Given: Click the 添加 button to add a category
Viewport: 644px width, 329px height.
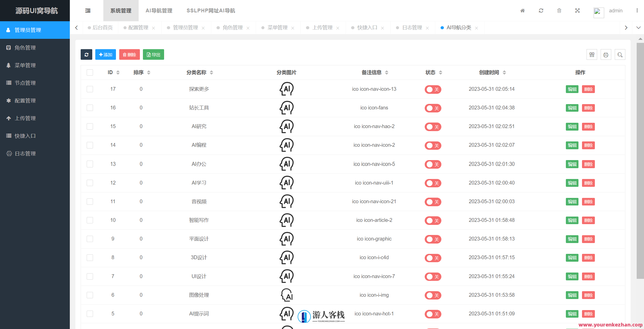Looking at the screenshot, I should point(106,54).
